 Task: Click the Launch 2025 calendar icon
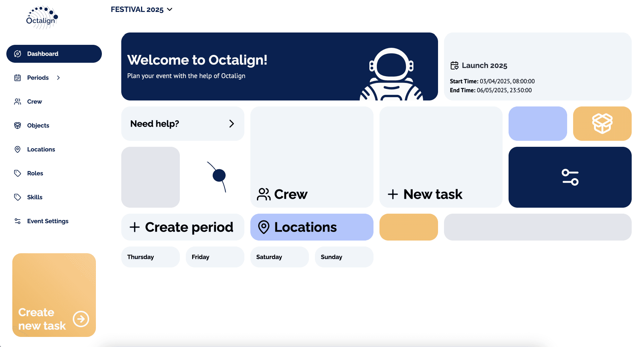(x=454, y=66)
